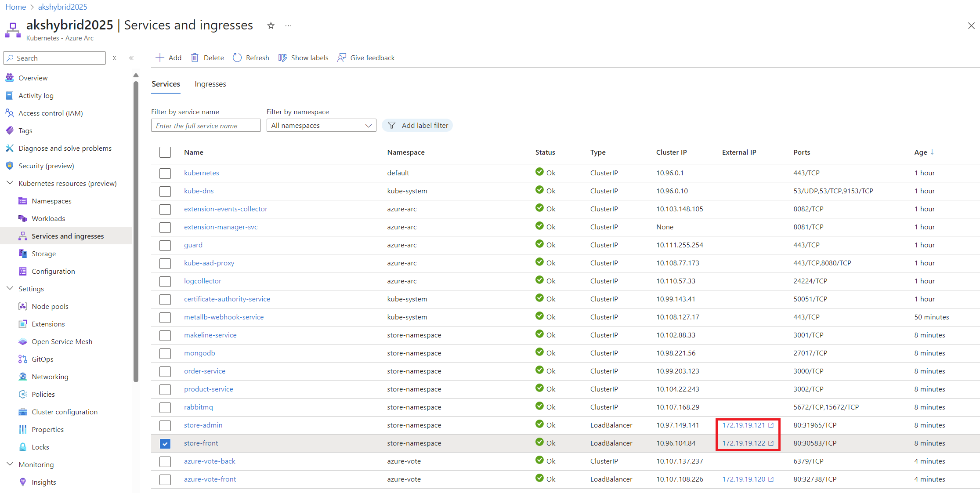980x493 pixels.
Task: Open Properties in sidebar
Action: tap(47, 429)
